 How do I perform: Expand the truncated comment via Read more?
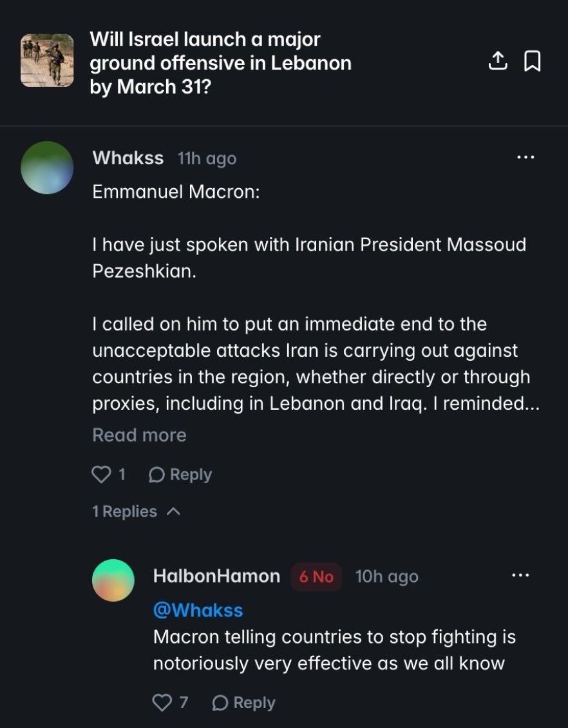pos(138,435)
